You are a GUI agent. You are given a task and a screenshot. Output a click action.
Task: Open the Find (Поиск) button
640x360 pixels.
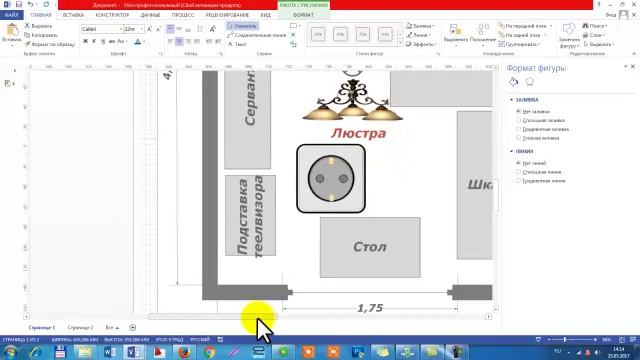(x=595, y=26)
